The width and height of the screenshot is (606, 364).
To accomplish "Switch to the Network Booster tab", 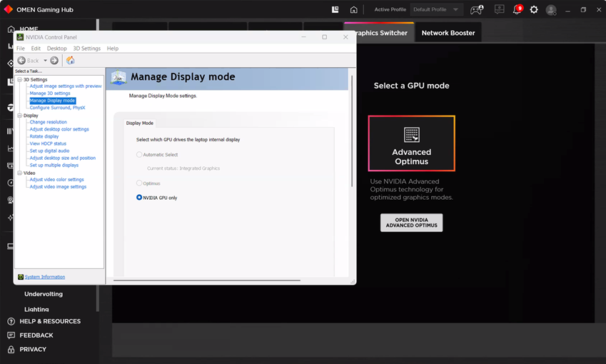I will point(448,33).
